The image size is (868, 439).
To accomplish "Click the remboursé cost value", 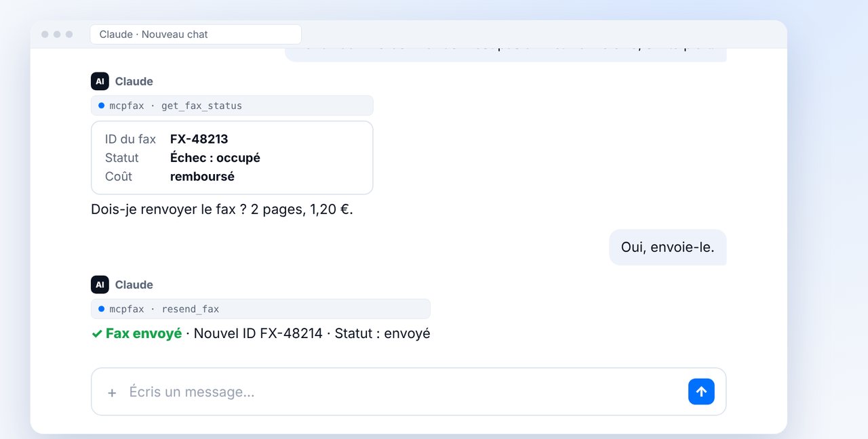I will (202, 177).
